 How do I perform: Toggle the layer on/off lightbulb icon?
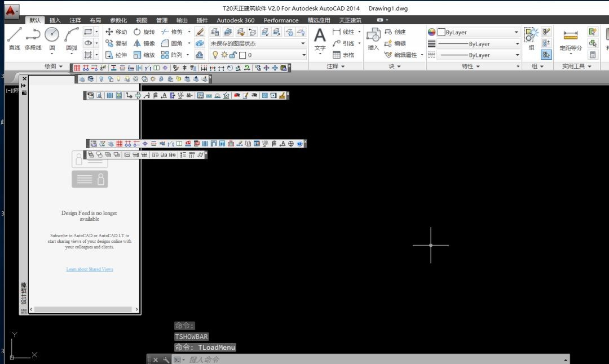coord(215,55)
